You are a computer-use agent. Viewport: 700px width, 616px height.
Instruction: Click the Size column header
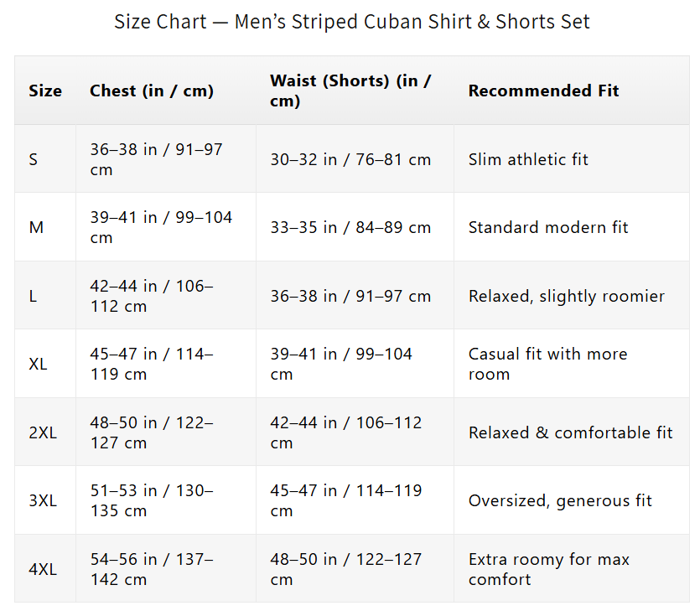(x=45, y=91)
